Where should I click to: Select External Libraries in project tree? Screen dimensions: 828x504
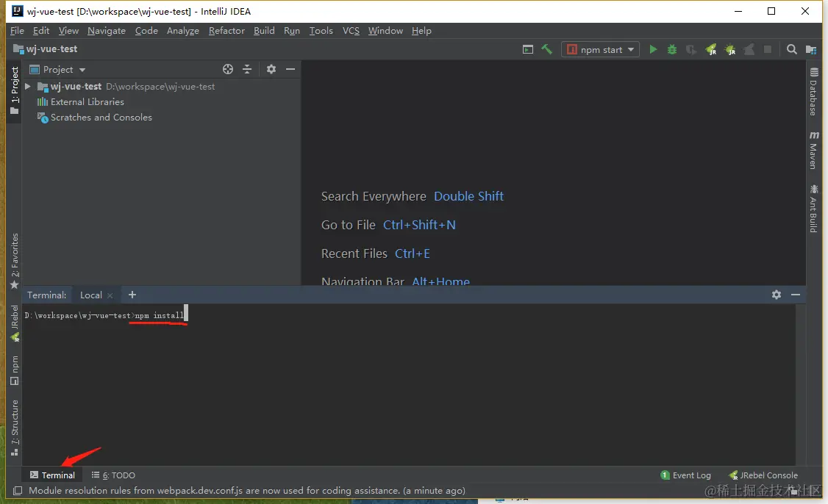[80, 102]
